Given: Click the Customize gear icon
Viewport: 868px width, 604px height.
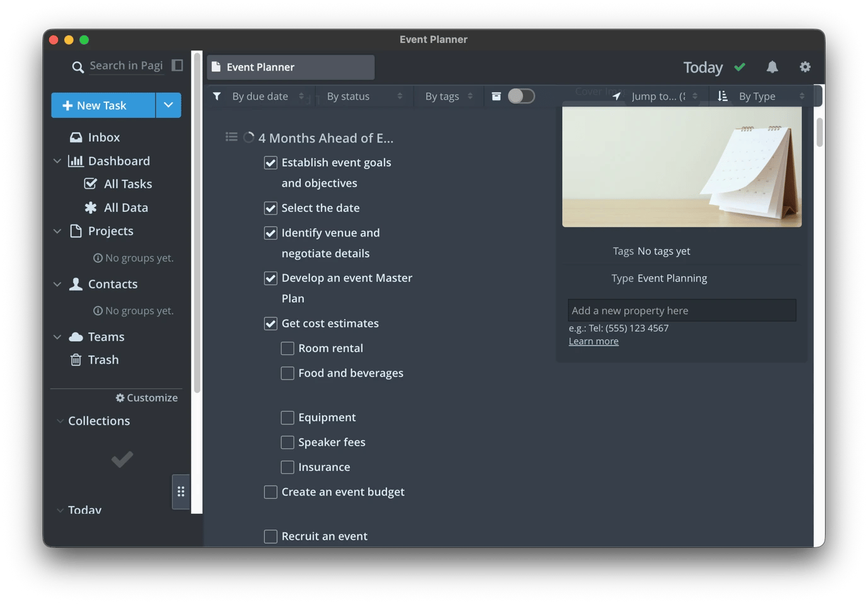Looking at the screenshot, I should click(120, 398).
